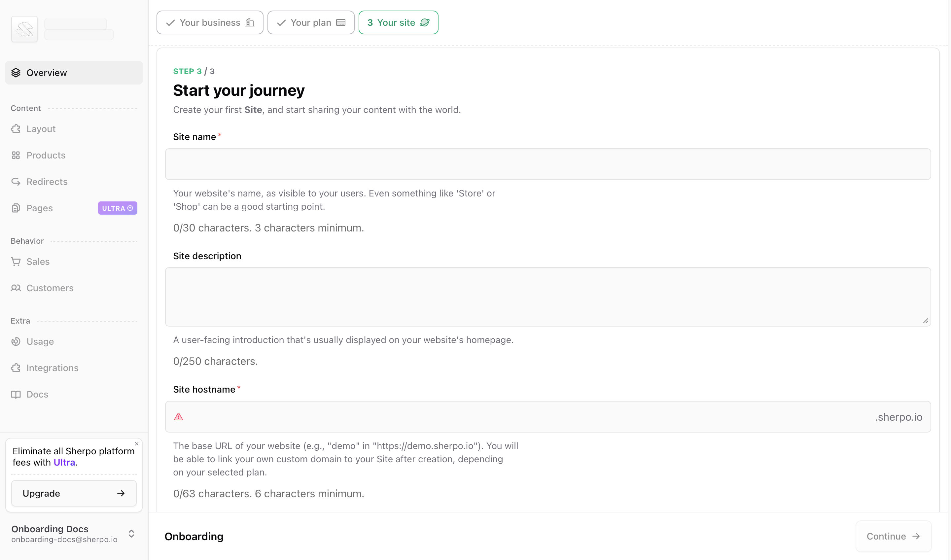Viewport: 951px width, 560px height.
Task: Click the Upgrade button
Action: pos(74,493)
